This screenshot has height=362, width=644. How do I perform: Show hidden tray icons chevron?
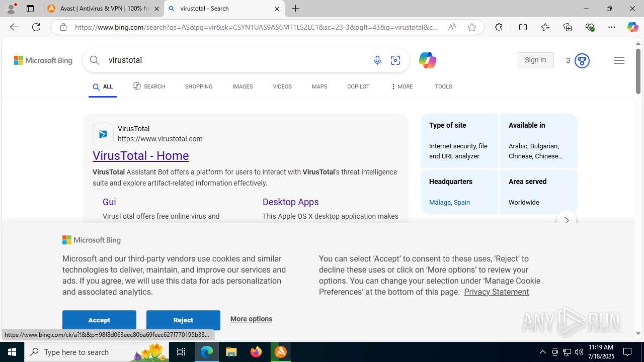(x=542, y=352)
